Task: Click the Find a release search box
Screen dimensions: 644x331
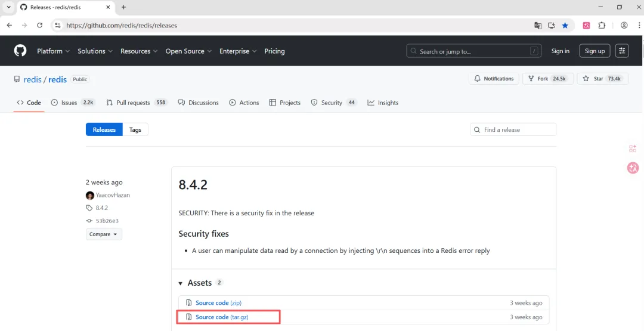Action: [x=513, y=129]
